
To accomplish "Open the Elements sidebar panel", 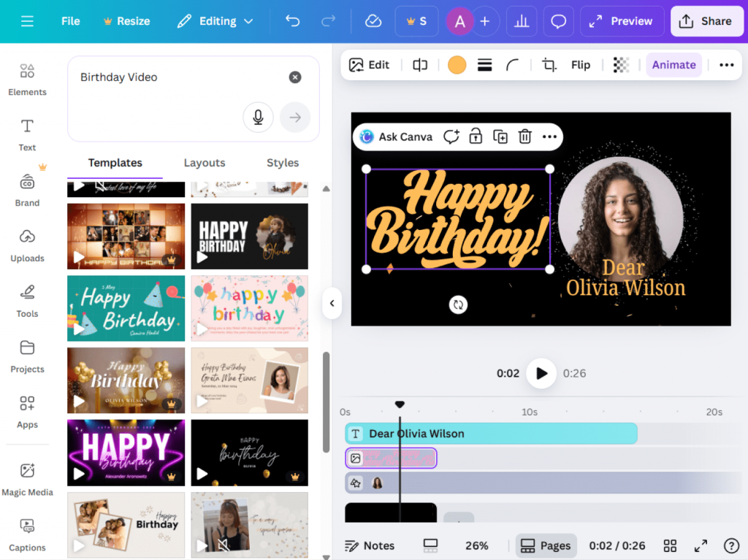I will pyautogui.click(x=27, y=80).
